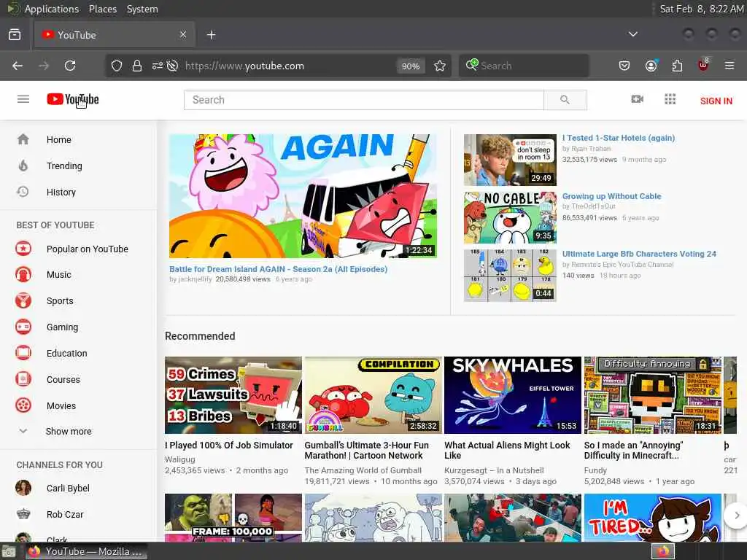
Task: Click YouTube Mozilla taskbar window button
Action: 86,551
